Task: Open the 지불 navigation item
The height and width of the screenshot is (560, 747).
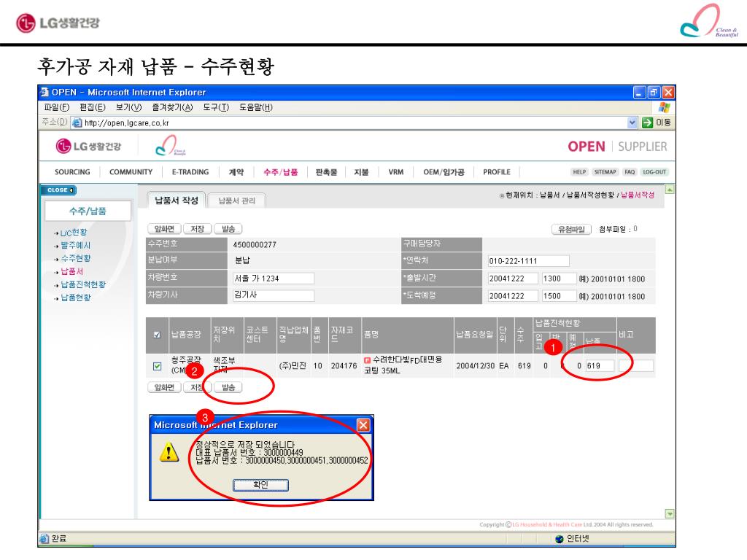Action: (x=362, y=172)
